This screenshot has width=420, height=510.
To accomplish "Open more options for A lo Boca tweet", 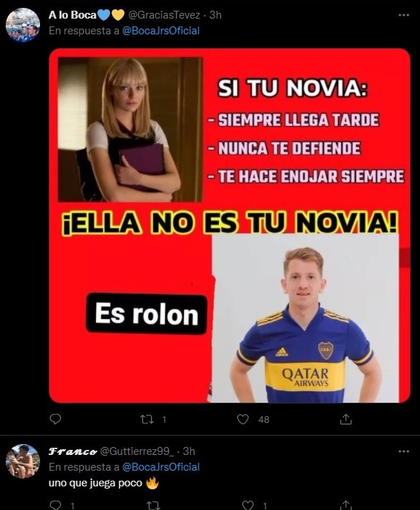I will click(404, 15).
